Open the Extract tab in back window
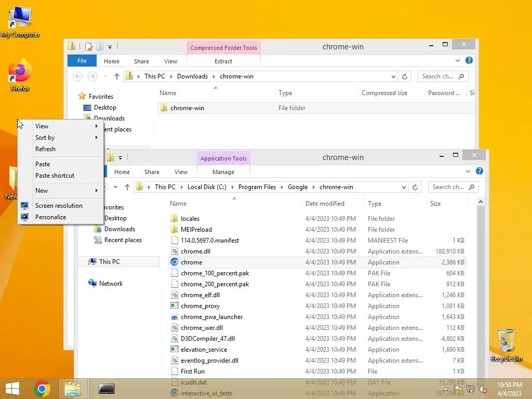Image resolution: width=532 pixels, height=399 pixels. tap(223, 61)
